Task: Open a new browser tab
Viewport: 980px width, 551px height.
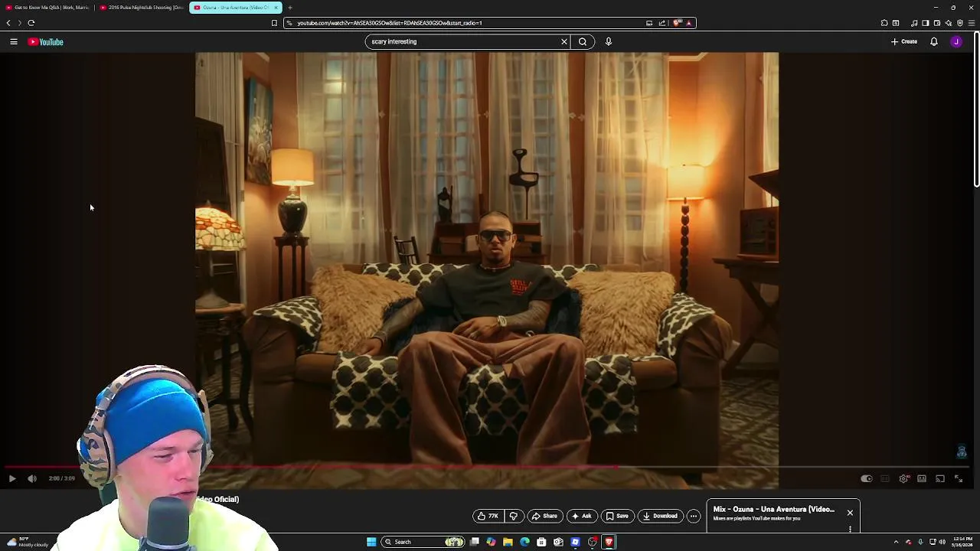Action: [x=290, y=8]
